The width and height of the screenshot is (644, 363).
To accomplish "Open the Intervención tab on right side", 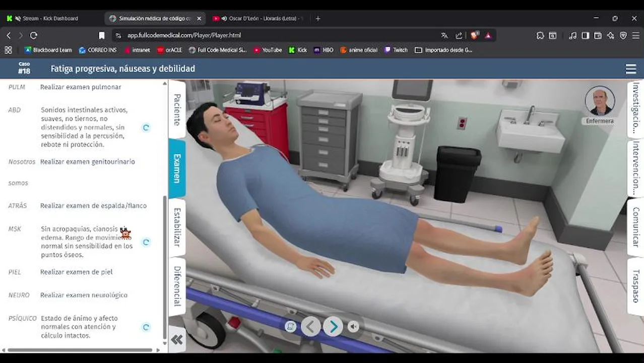I will pos(636,168).
